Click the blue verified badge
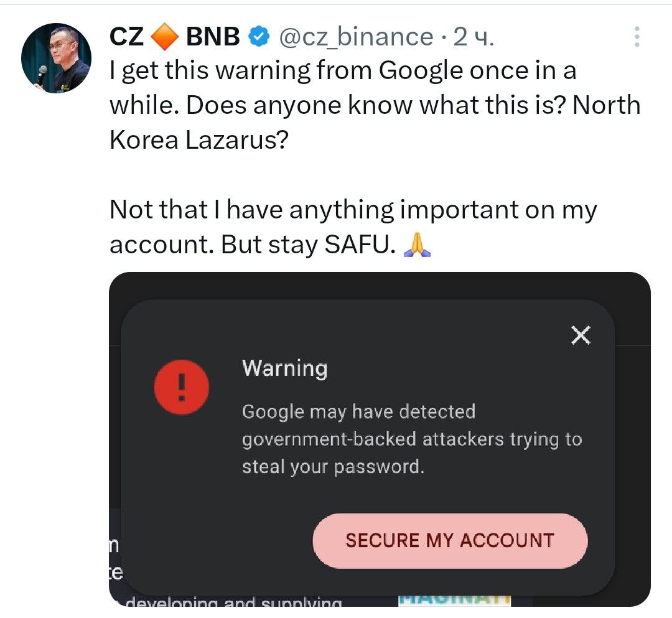 coord(258,38)
